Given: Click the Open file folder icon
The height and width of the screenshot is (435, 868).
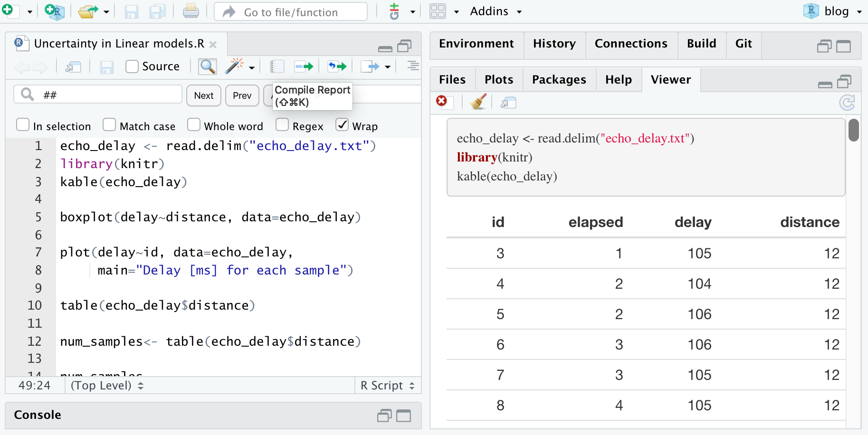Looking at the screenshot, I should (x=88, y=11).
